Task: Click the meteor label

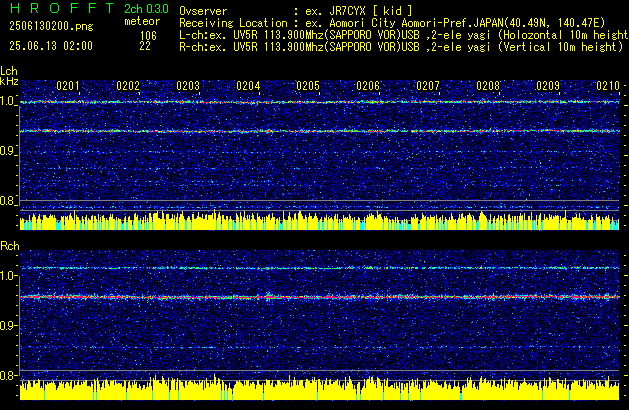Action: point(142,21)
